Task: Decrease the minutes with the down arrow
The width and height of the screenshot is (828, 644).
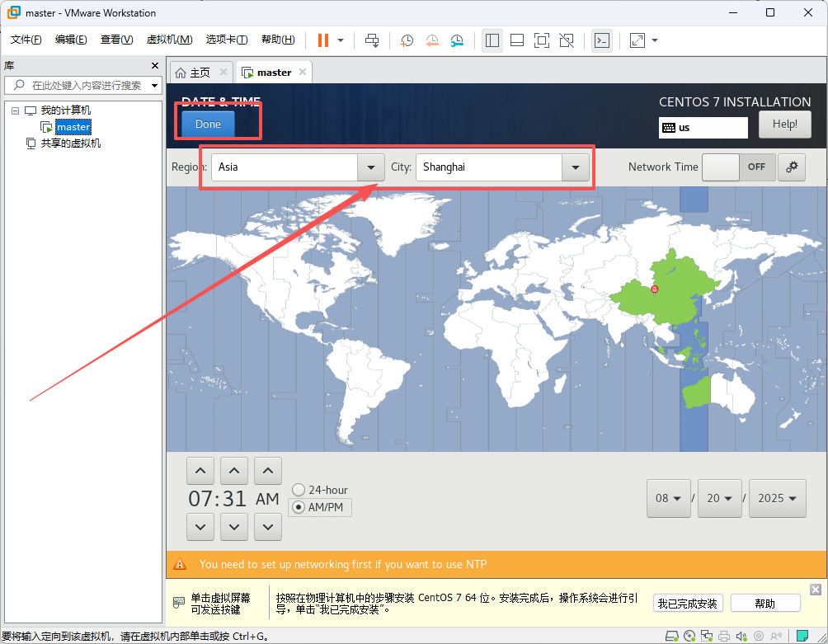Action: coord(234,527)
